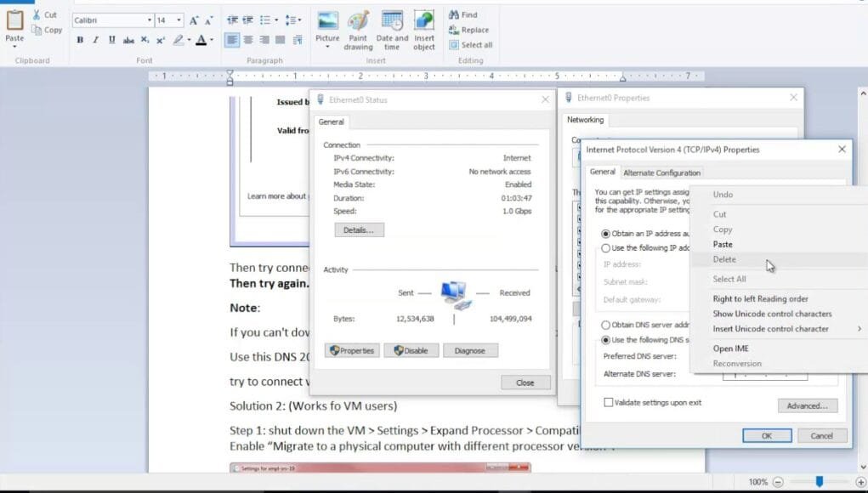Center align paragraph text
This screenshot has height=493, width=868.
(248, 40)
